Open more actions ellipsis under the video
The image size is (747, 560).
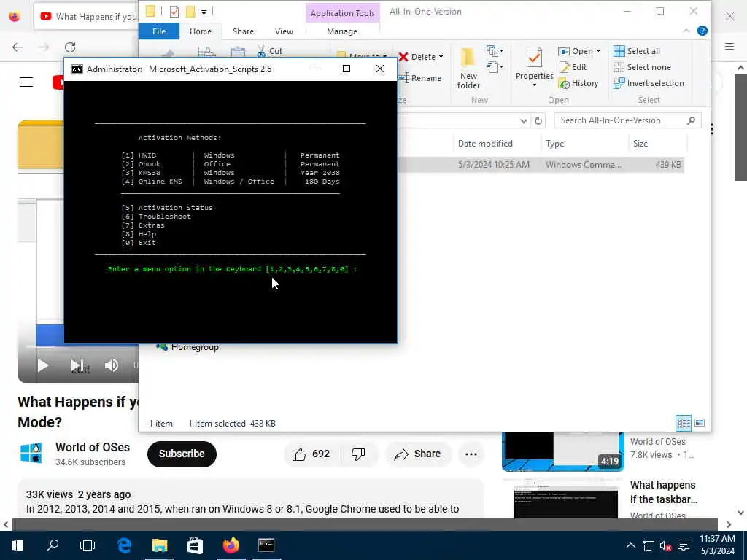click(x=471, y=454)
